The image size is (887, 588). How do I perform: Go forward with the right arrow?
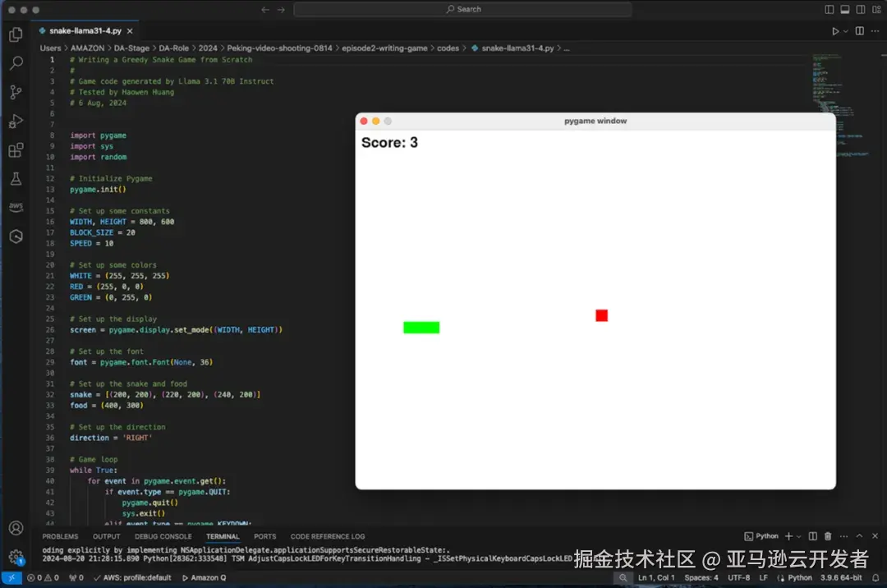click(281, 10)
